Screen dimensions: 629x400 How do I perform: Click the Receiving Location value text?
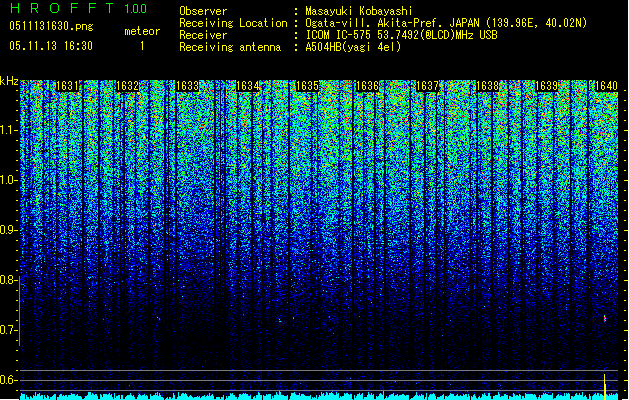pos(446,23)
